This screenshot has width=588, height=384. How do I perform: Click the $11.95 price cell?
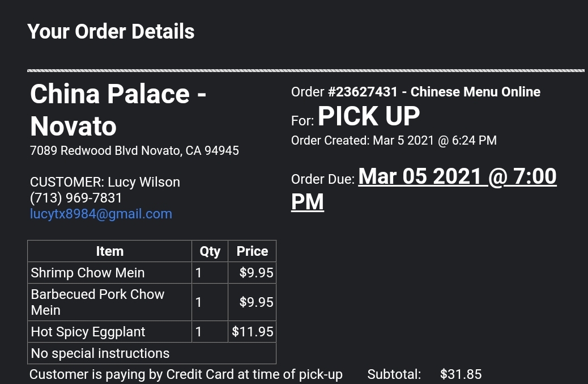253,332
